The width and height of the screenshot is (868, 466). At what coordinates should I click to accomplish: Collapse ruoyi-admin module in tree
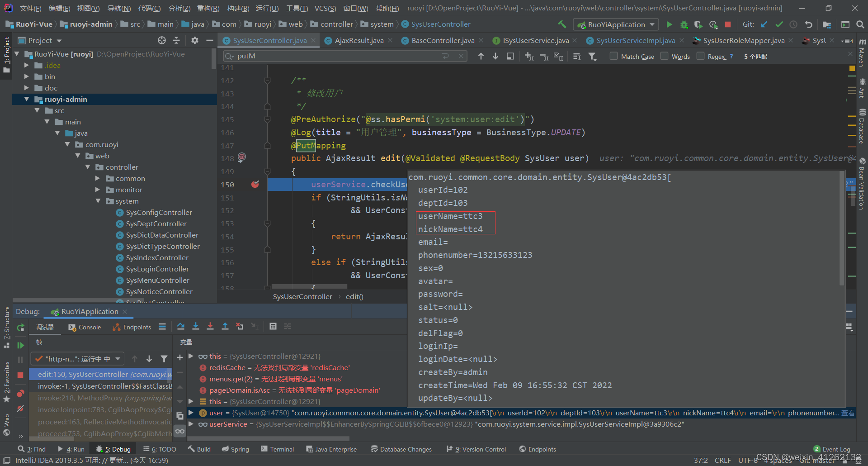coord(27,99)
